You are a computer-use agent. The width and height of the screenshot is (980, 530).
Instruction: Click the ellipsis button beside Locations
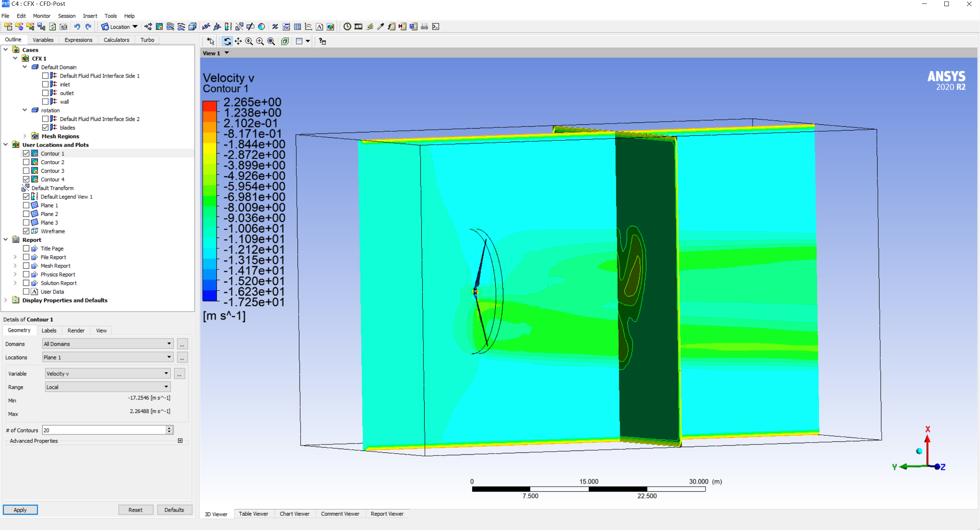182,357
